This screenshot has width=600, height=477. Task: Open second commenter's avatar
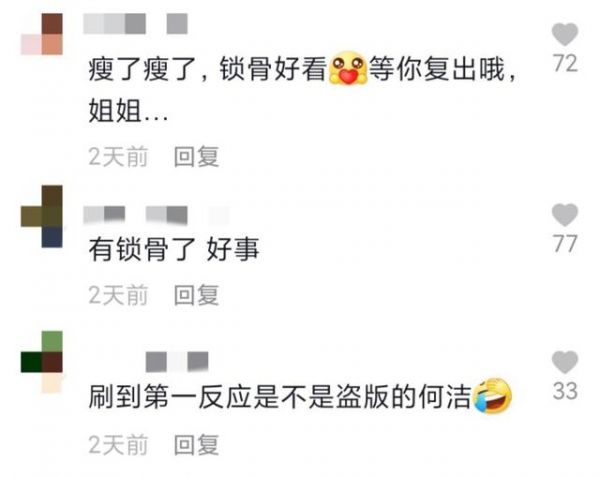42,217
